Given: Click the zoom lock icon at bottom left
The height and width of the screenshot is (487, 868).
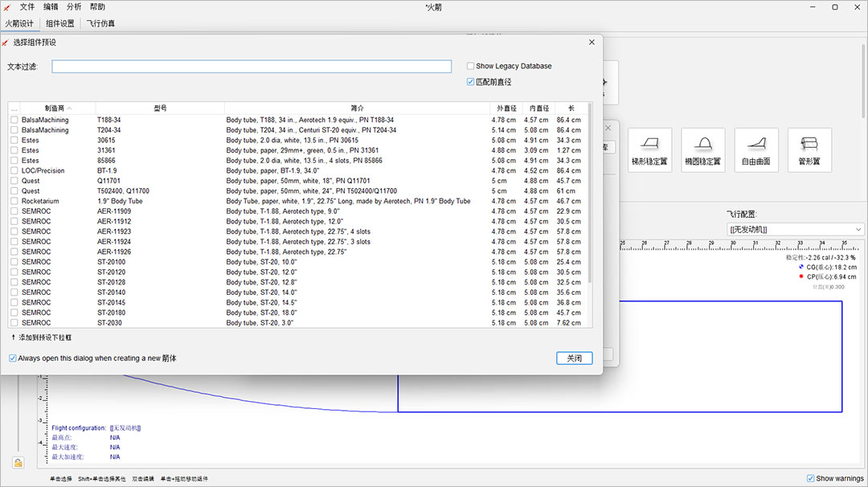Looking at the screenshot, I should [18, 462].
